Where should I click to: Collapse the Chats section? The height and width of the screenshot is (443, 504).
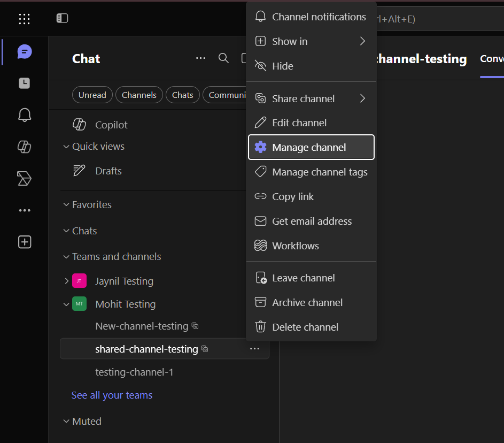point(66,231)
